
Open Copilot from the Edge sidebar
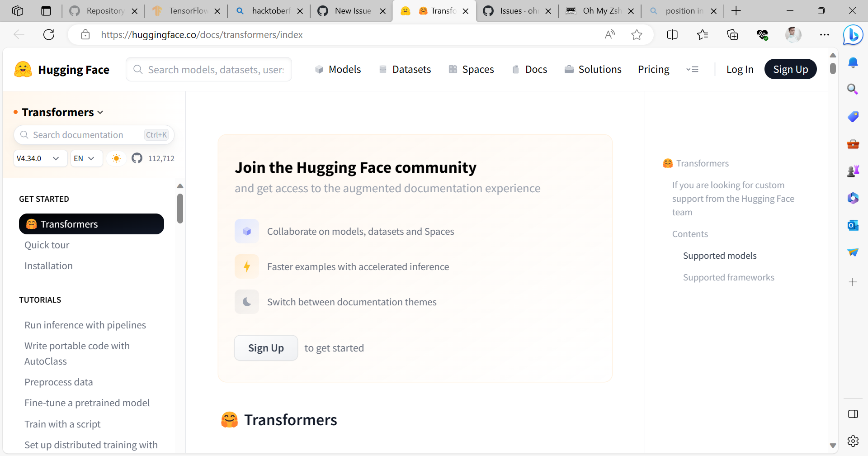tap(853, 35)
